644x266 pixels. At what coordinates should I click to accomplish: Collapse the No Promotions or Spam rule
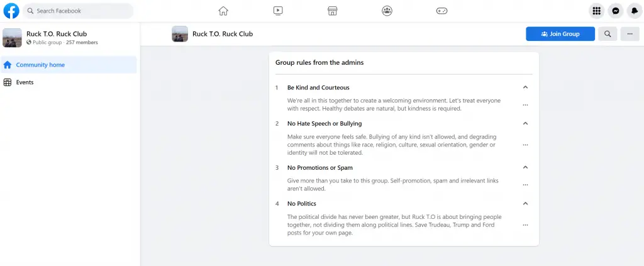pyautogui.click(x=525, y=167)
